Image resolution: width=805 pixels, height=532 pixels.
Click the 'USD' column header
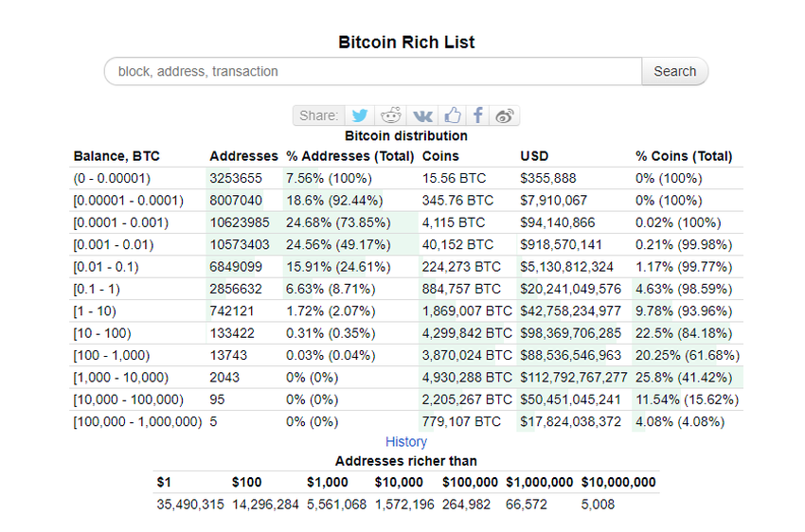click(x=534, y=156)
